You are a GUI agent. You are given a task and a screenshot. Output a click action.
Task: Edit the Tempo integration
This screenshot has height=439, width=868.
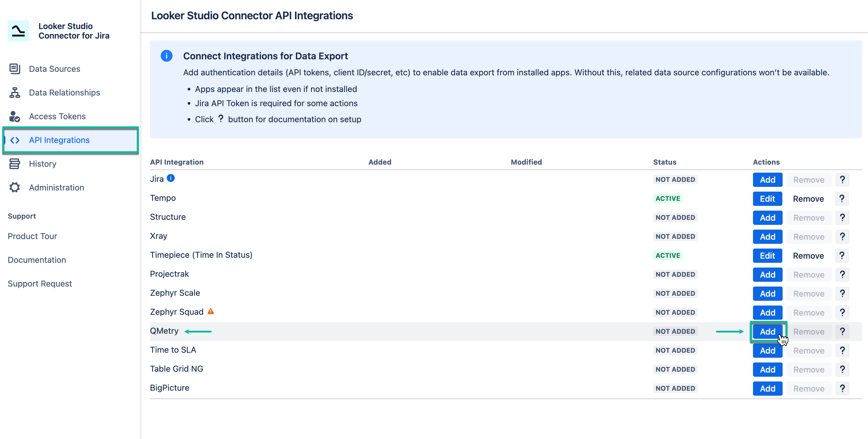click(x=767, y=199)
